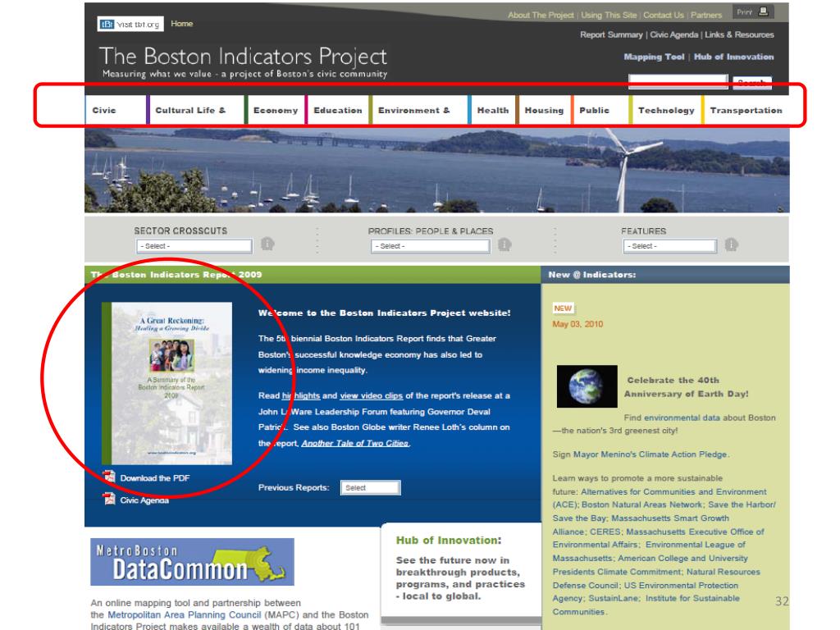
Task: Select the Health tab
Action: coord(493,110)
